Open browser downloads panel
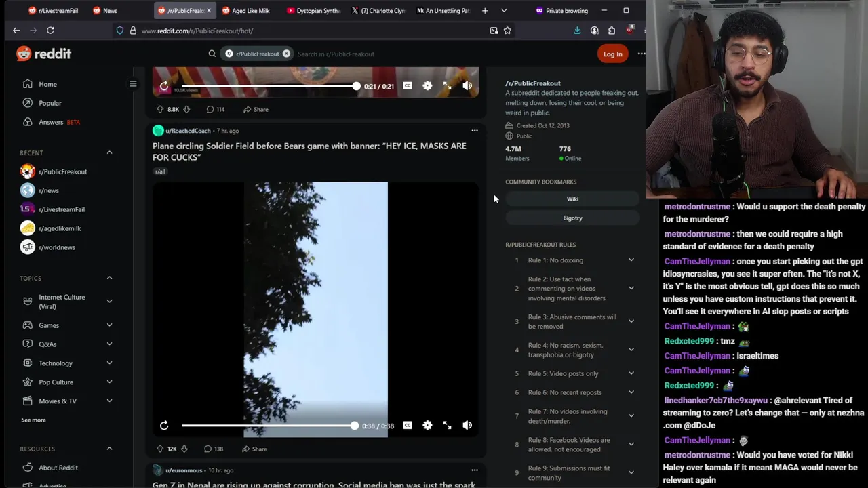 [577, 30]
